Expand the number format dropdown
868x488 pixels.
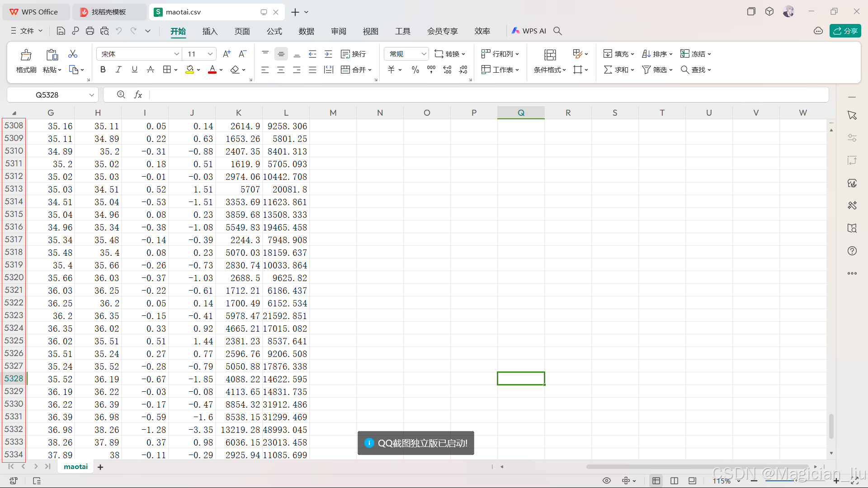(424, 54)
